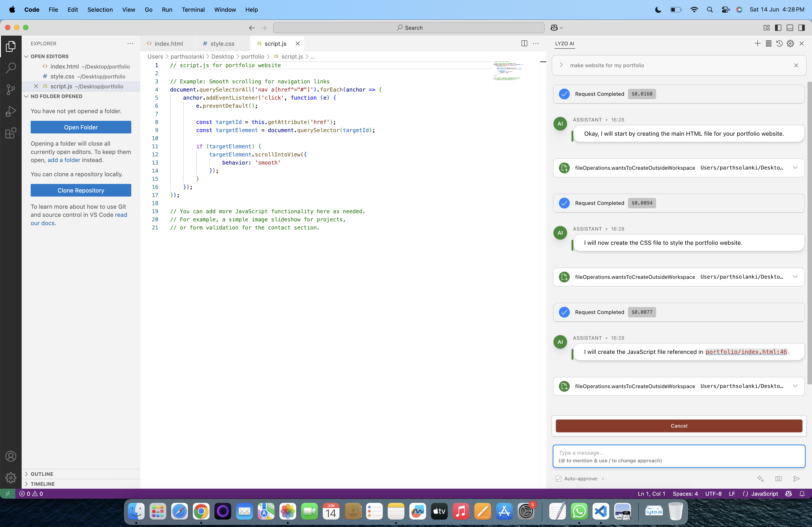Viewport: 812px width, 527px height.
Task: Open Spotlight search in menu bar
Action: (x=710, y=9)
